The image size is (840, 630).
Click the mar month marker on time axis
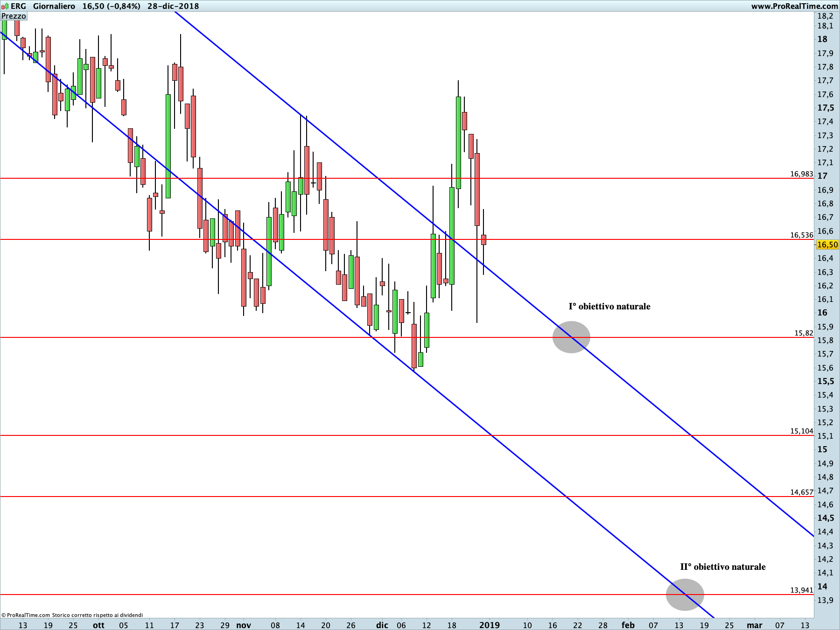click(754, 625)
